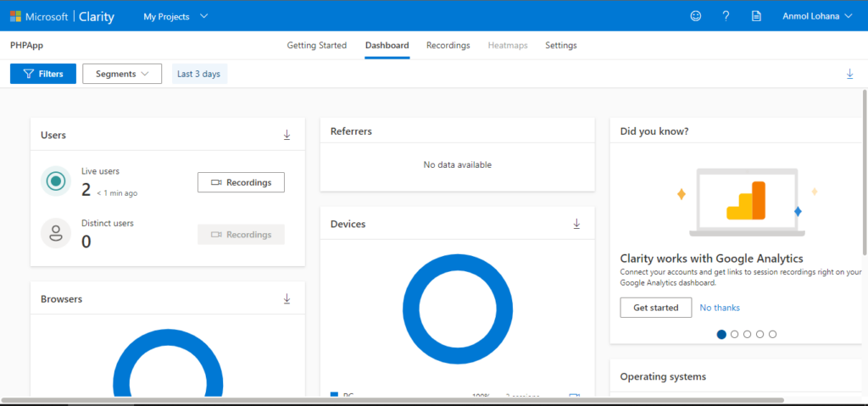Select the first carousel dot
Screen dimensions: 868x406
pyautogui.click(x=721, y=334)
